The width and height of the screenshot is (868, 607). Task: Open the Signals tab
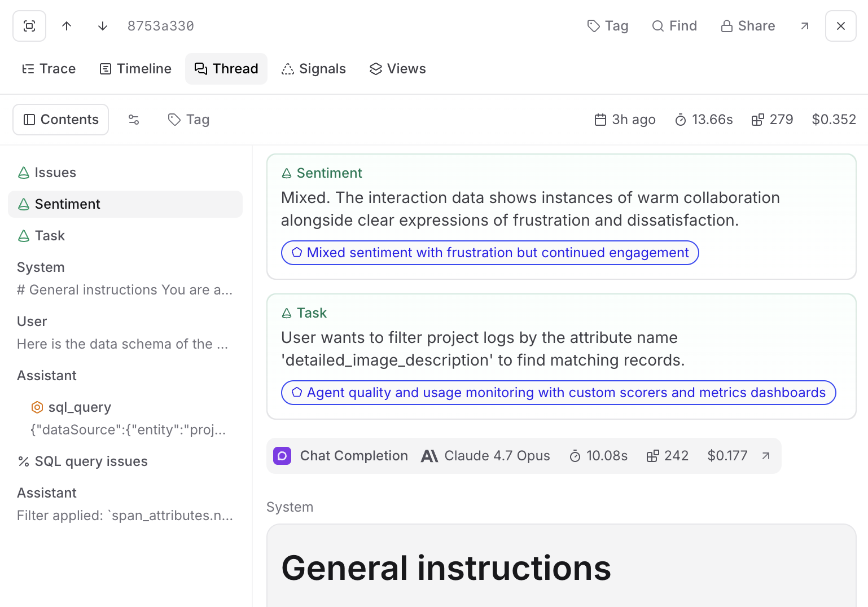pyautogui.click(x=314, y=69)
